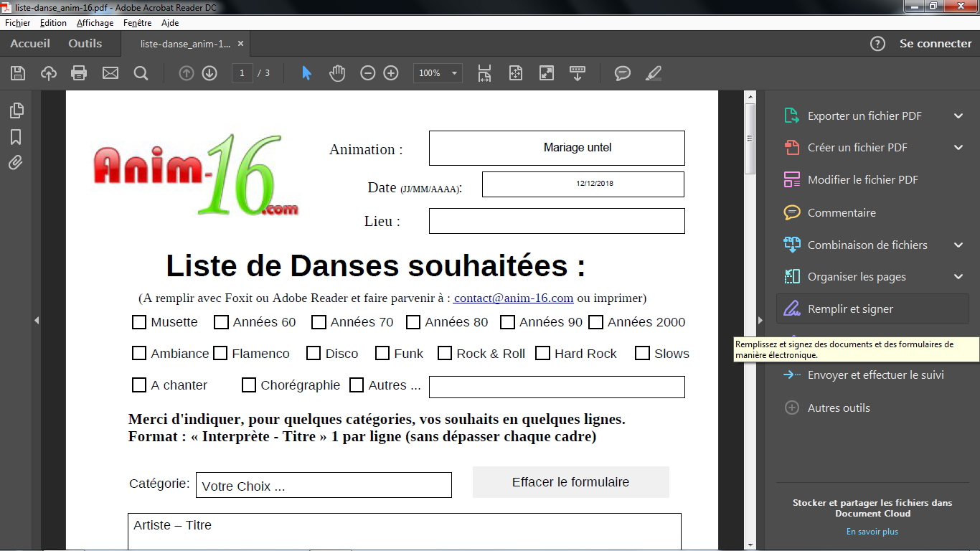This screenshot has width=980, height=551.
Task: Check the Années 60 checkbox
Action: [221, 322]
